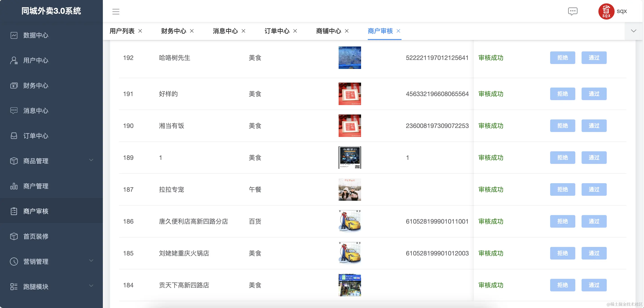Click the 商户审核 clipboard icon
This screenshot has width=644, height=308.
coord(14,211)
